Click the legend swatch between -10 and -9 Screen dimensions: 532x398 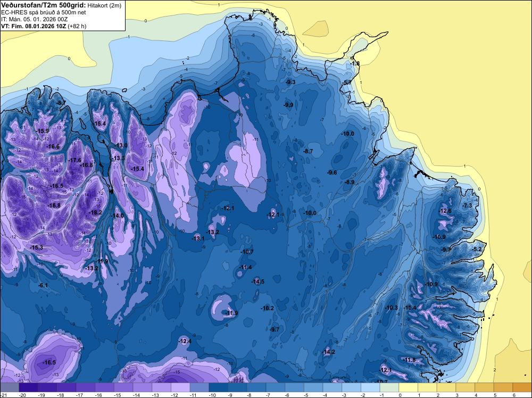pos(219,387)
